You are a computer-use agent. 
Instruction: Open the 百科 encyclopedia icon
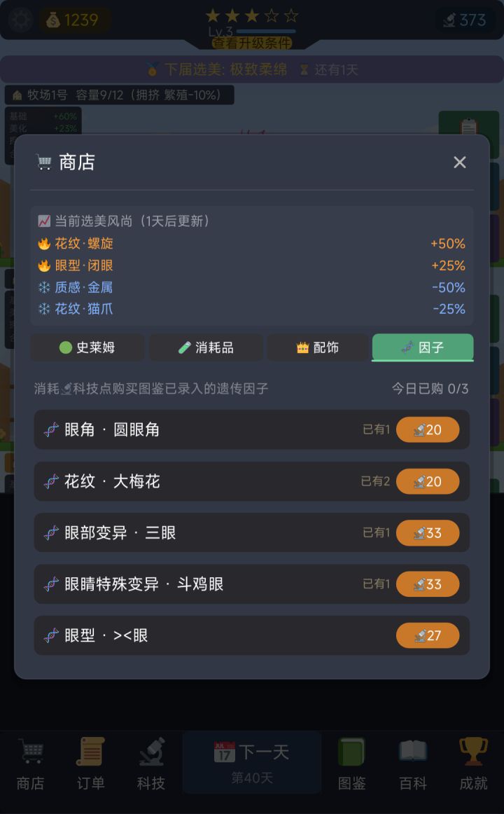413,764
